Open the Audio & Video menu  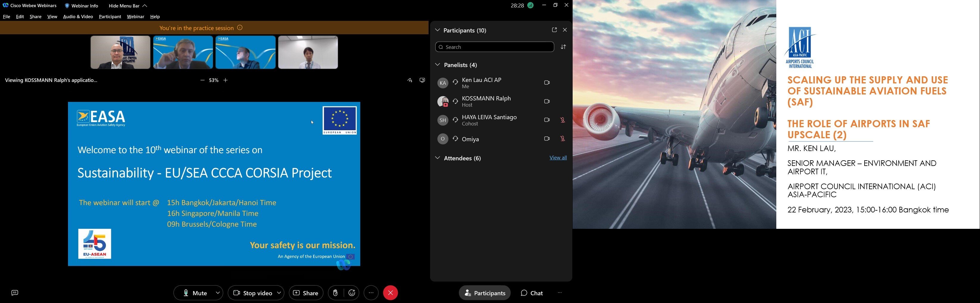[x=78, y=17]
